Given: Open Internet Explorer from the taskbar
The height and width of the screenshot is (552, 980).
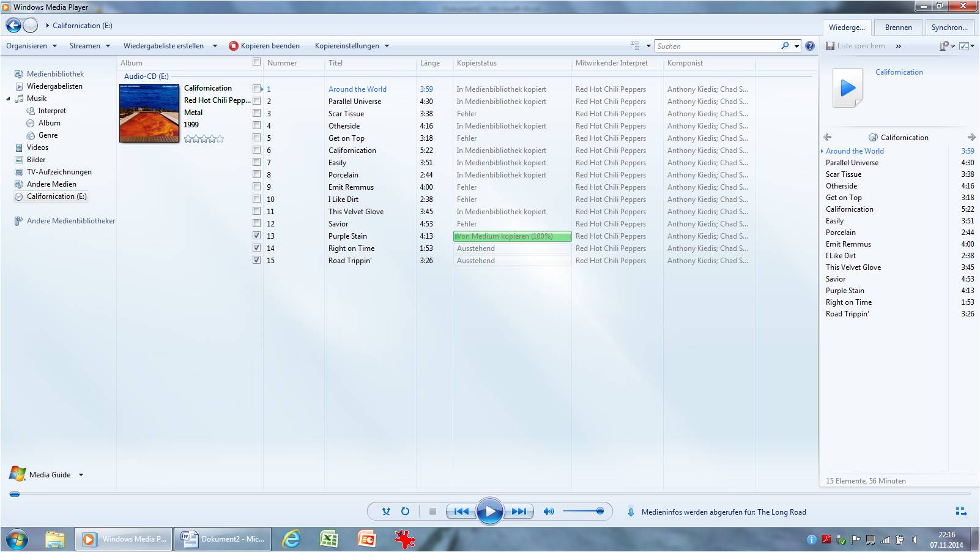Looking at the screenshot, I should pos(291,539).
